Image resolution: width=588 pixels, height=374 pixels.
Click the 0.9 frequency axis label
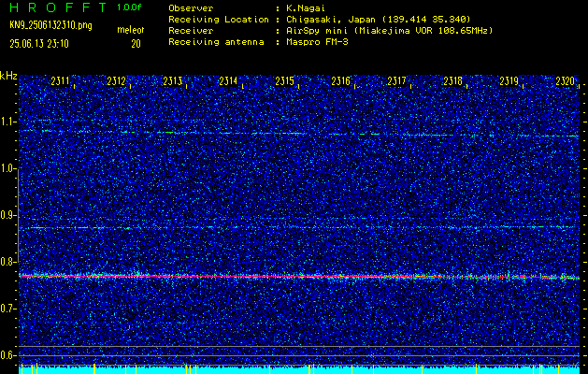point(7,215)
